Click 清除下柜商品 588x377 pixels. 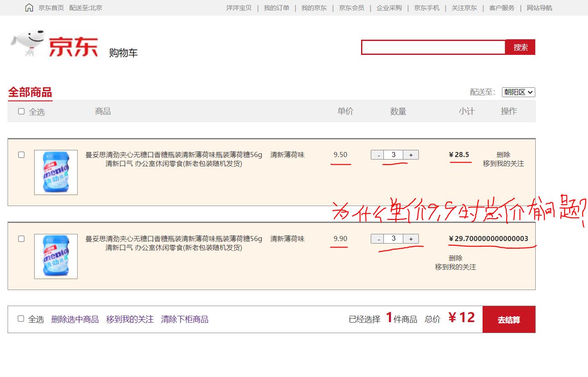185,319
